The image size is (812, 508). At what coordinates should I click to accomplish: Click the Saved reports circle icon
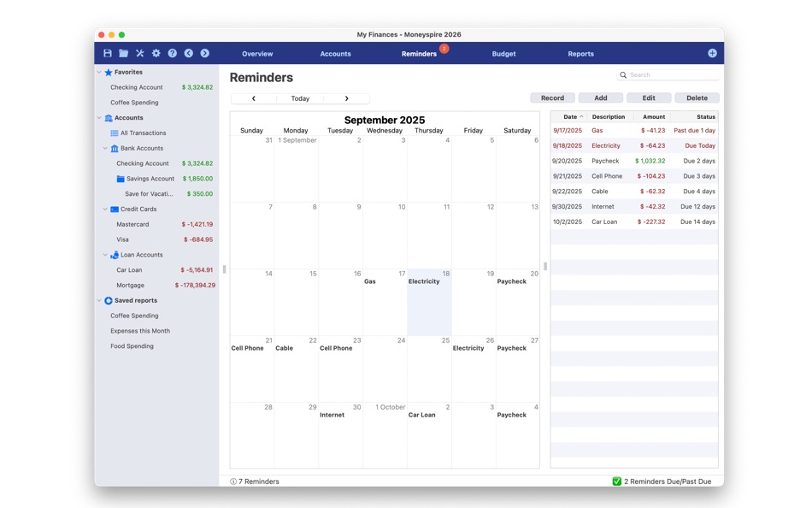pyautogui.click(x=109, y=301)
